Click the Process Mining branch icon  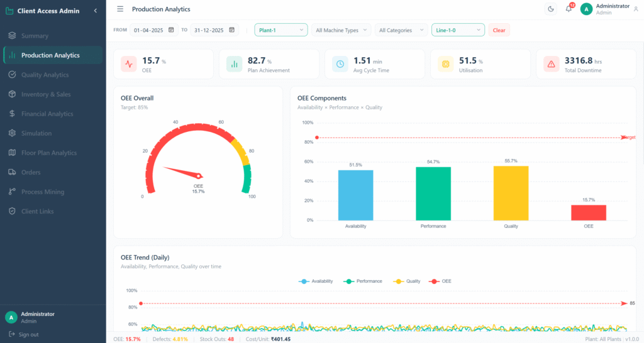point(12,192)
